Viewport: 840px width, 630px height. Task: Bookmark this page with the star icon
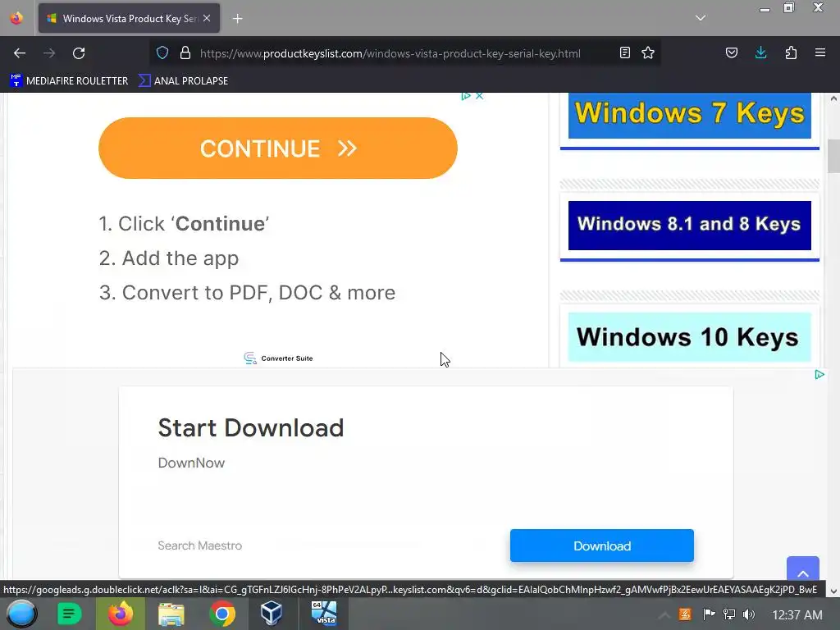[x=648, y=53]
